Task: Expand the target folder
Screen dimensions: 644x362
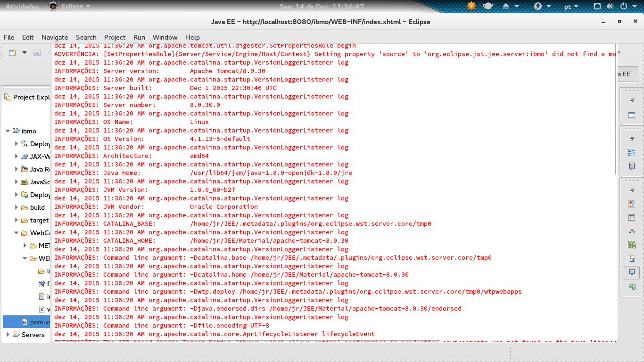Action: tap(17, 220)
